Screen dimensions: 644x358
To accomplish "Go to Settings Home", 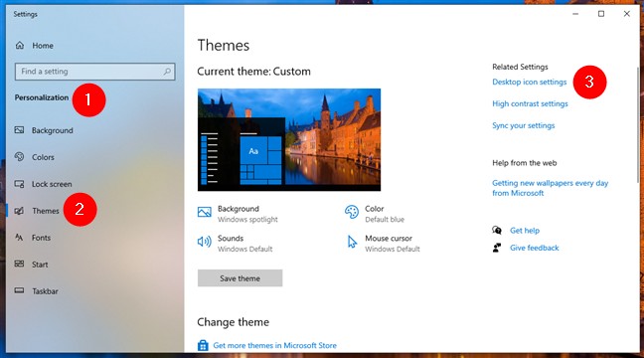I will click(43, 46).
